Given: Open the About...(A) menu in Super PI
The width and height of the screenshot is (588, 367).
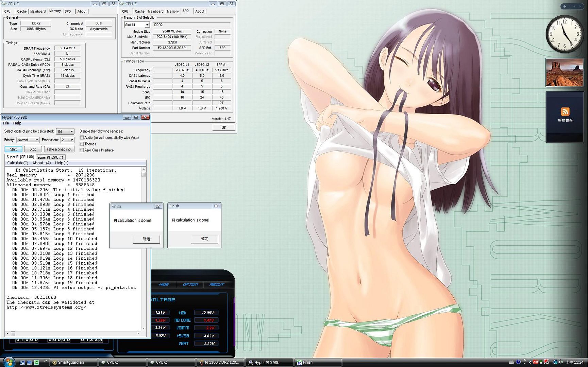Looking at the screenshot, I should coord(41,163).
